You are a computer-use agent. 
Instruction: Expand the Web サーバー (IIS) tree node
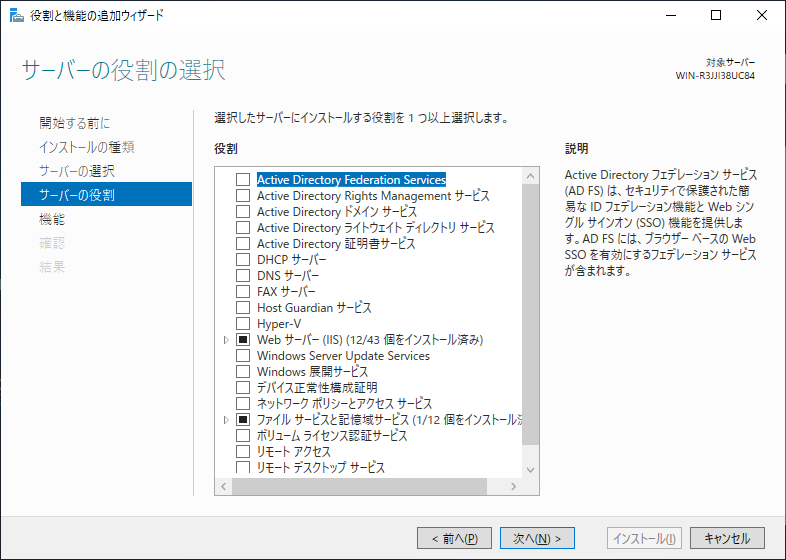[x=226, y=340]
